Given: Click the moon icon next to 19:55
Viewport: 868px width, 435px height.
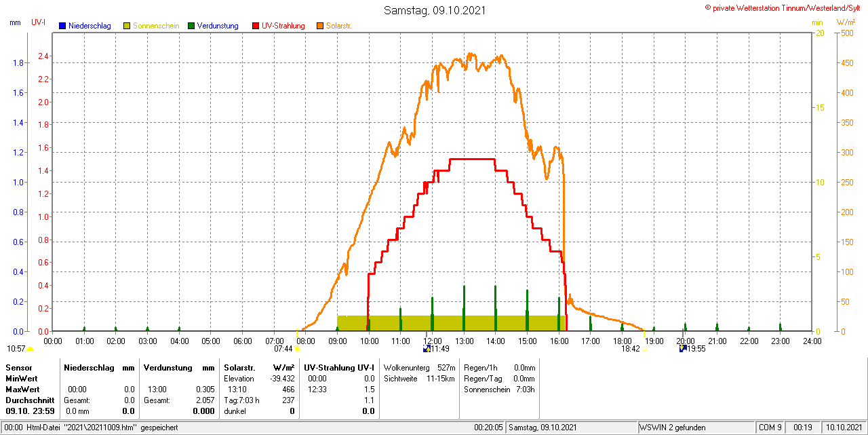Looking at the screenshot, I should pyautogui.click(x=683, y=349).
